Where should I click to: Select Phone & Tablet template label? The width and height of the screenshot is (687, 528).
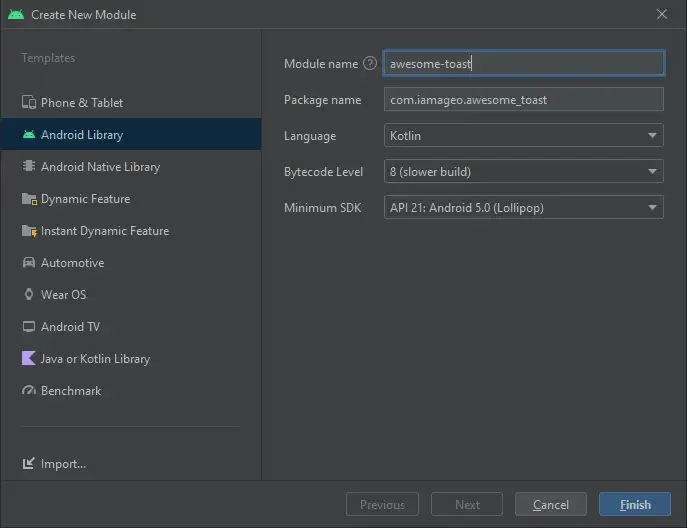[82, 103]
